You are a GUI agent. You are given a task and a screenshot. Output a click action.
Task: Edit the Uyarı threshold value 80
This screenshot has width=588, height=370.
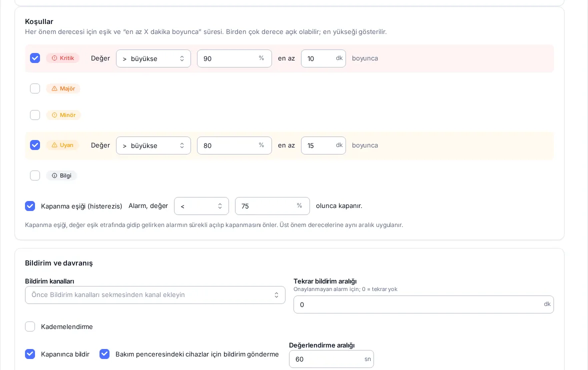[x=234, y=145]
